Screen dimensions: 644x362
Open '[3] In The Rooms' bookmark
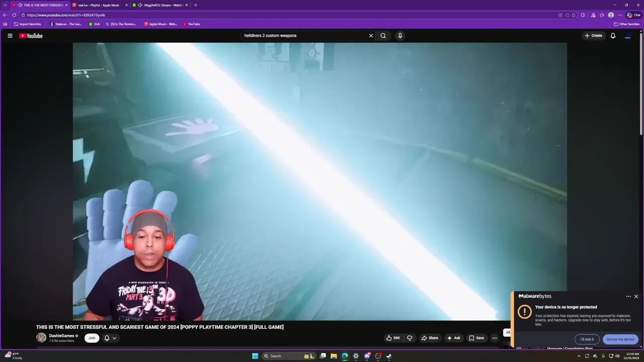click(121, 24)
